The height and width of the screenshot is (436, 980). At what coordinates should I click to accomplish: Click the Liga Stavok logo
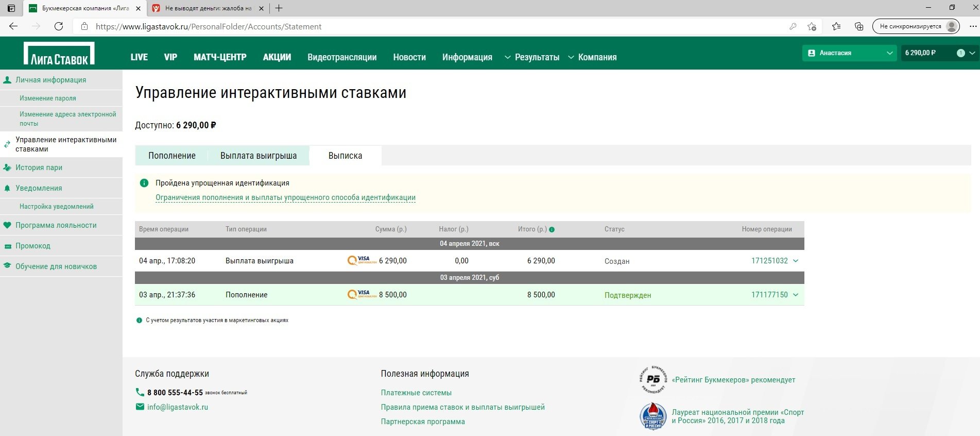click(x=59, y=53)
